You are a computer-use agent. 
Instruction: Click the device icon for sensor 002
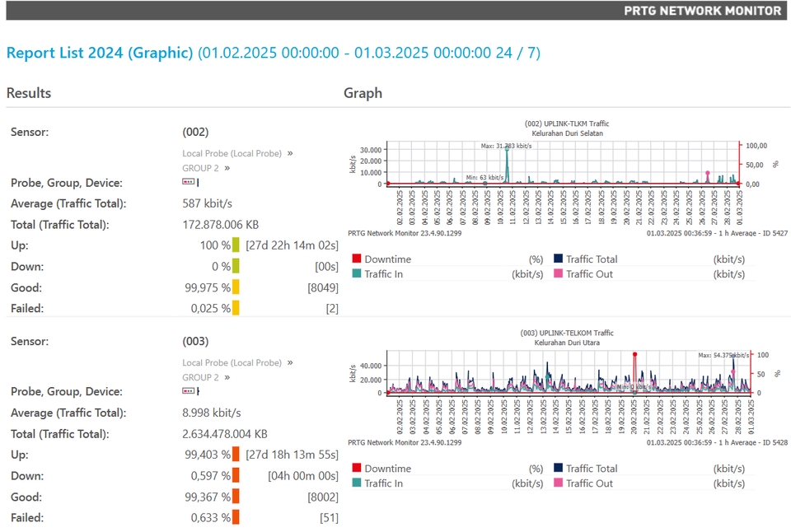pos(188,181)
